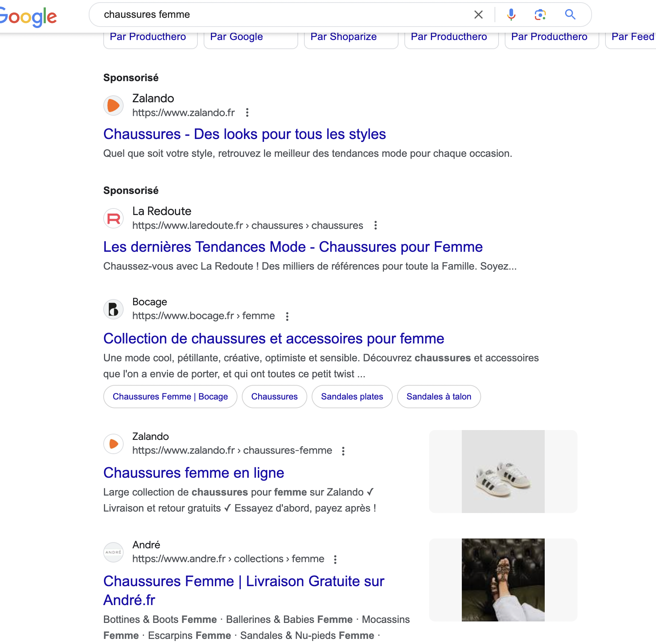The height and width of the screenshot is (644, 656).
Task: Click the Par Google shopping card label
Action: (236, 37)
